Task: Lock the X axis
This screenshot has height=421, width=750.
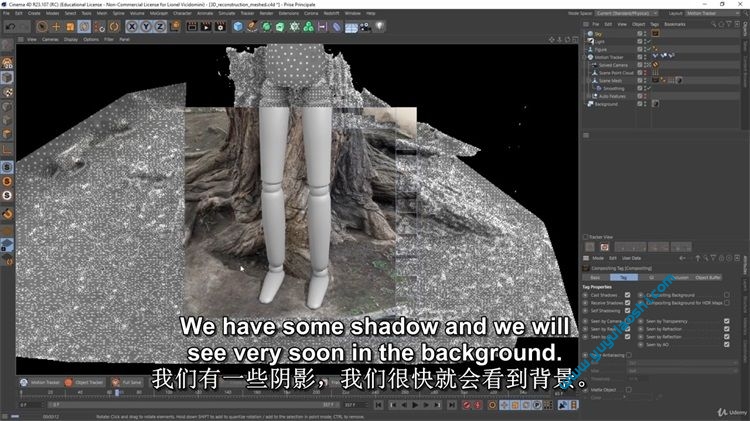Action: tap(132, 27)
